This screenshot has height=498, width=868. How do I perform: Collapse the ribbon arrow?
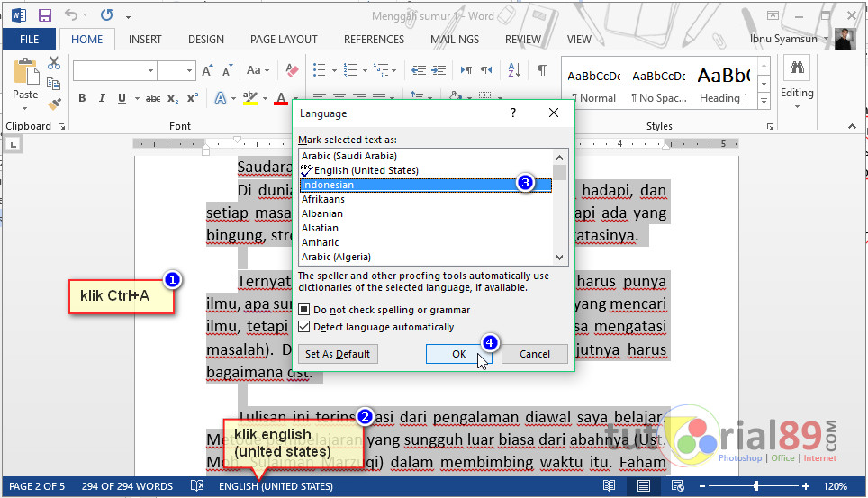pyautogui.click(x=852, y=126)
